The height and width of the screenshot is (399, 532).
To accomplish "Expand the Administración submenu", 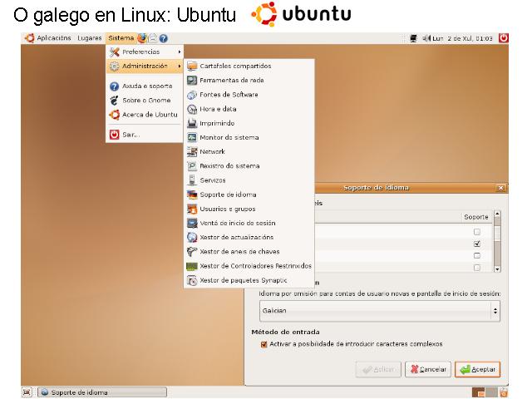I will coord(145,66).
